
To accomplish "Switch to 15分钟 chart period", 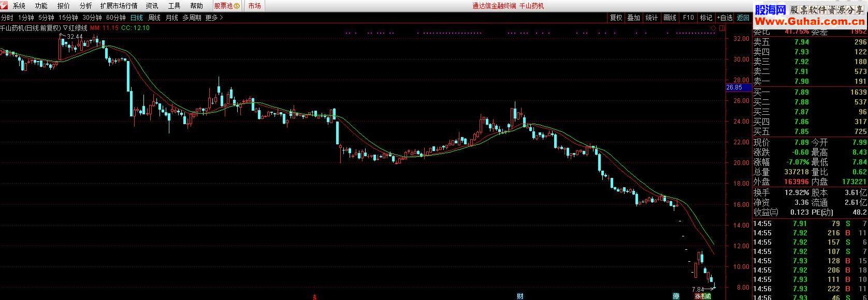I will tap(68, 18).
